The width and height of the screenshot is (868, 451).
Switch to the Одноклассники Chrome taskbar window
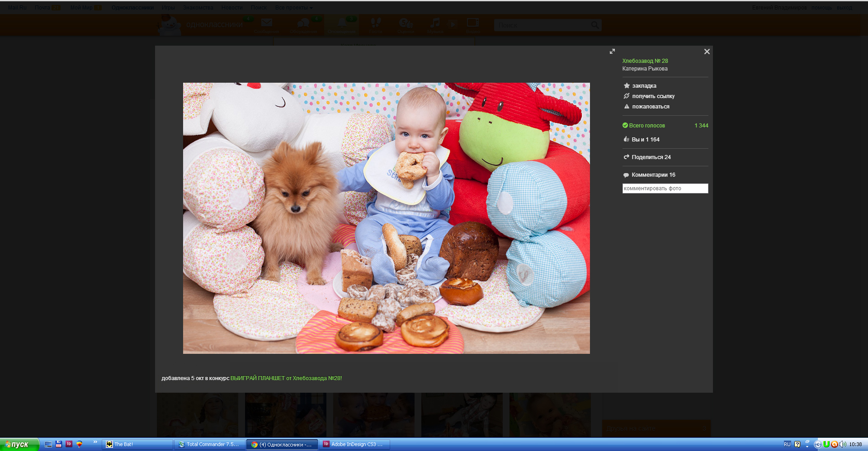[282, 444]
